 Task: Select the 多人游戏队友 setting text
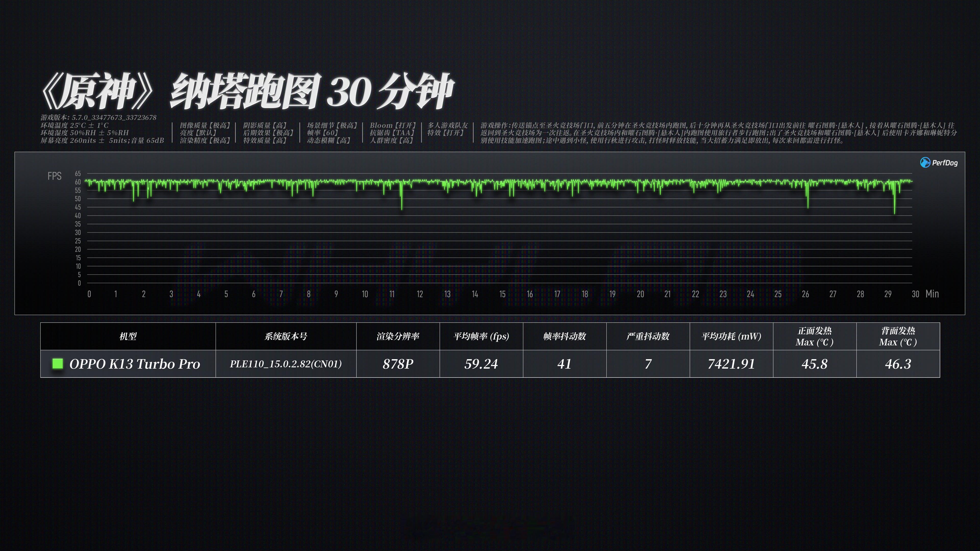pos(448,125)
